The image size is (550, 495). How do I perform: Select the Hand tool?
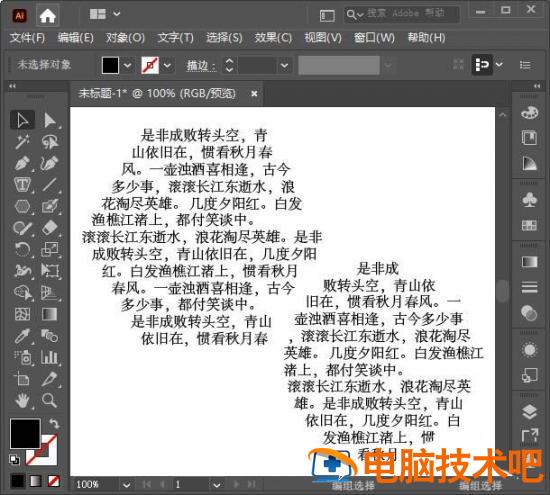tap(22, 400)
